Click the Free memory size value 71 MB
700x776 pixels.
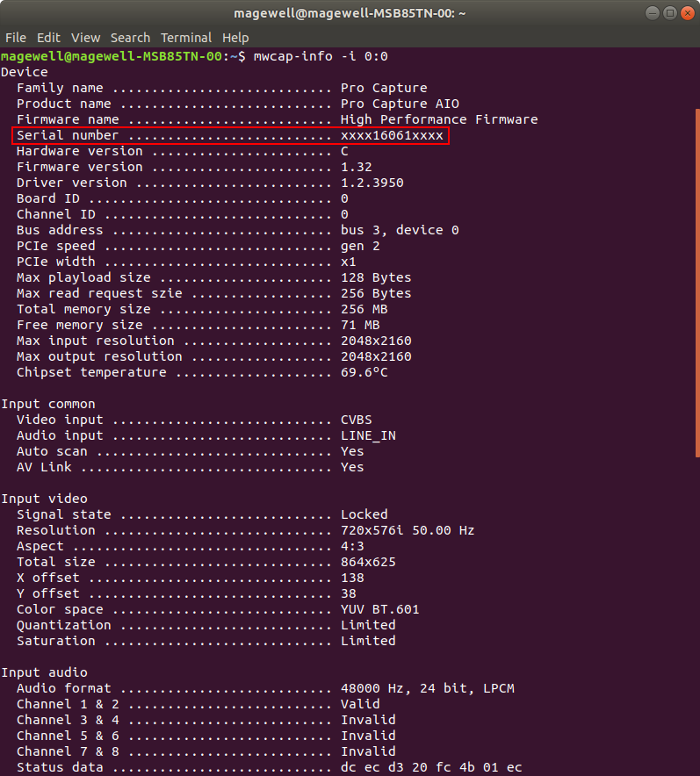coord(360,326)
